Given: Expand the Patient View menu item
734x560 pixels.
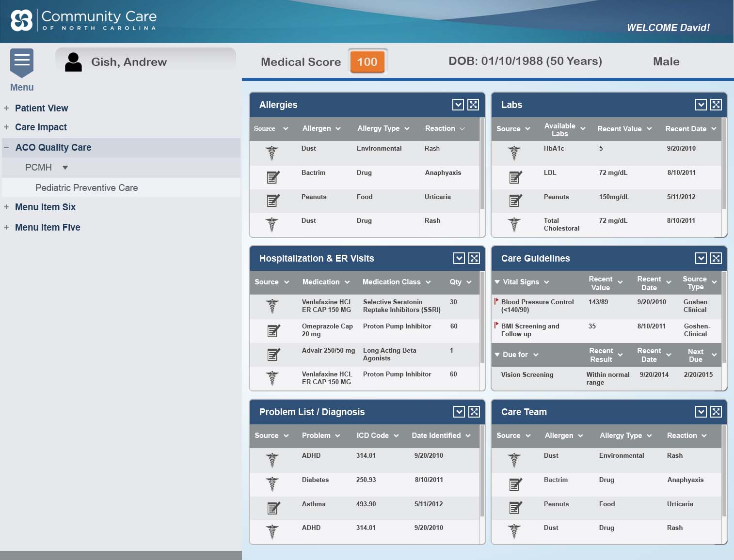Looking at the screenshot, I should coord(7,108).
